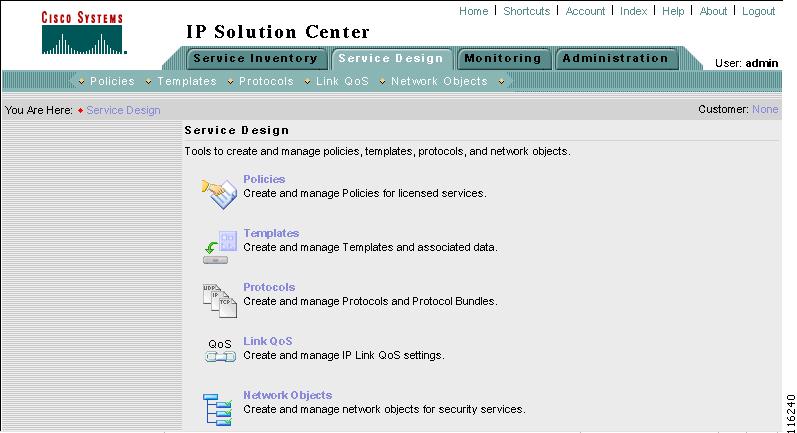
Task: Open the Account link
Action: pos(585,11)
